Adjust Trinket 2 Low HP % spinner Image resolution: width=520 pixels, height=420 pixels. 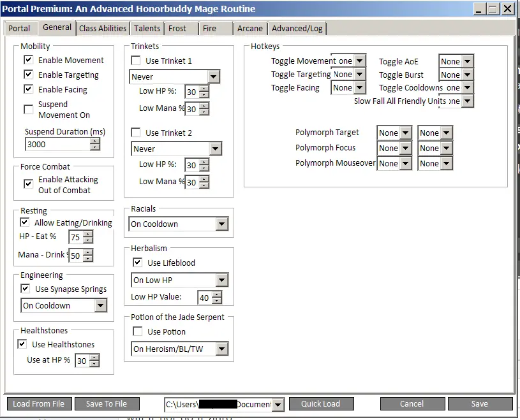pos(204,165)
